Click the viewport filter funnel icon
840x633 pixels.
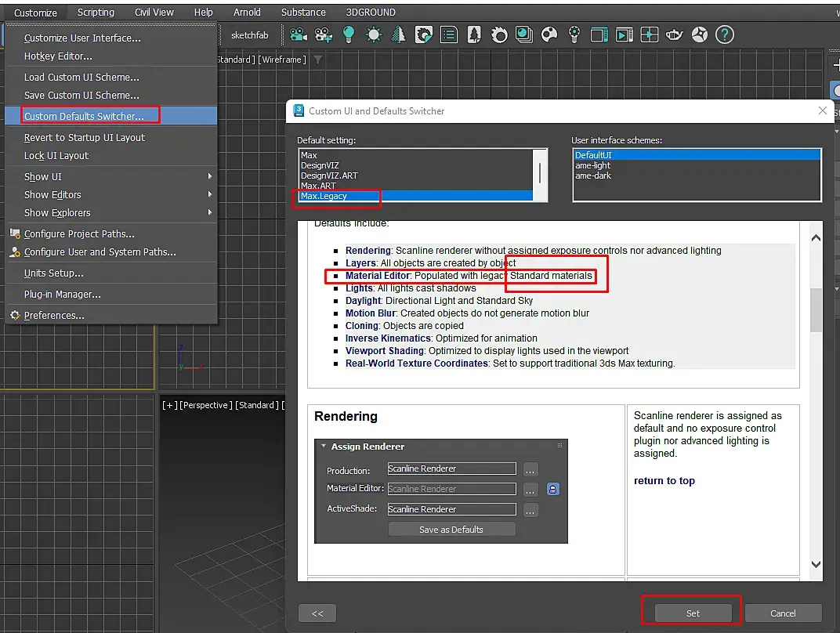(317, 60)
